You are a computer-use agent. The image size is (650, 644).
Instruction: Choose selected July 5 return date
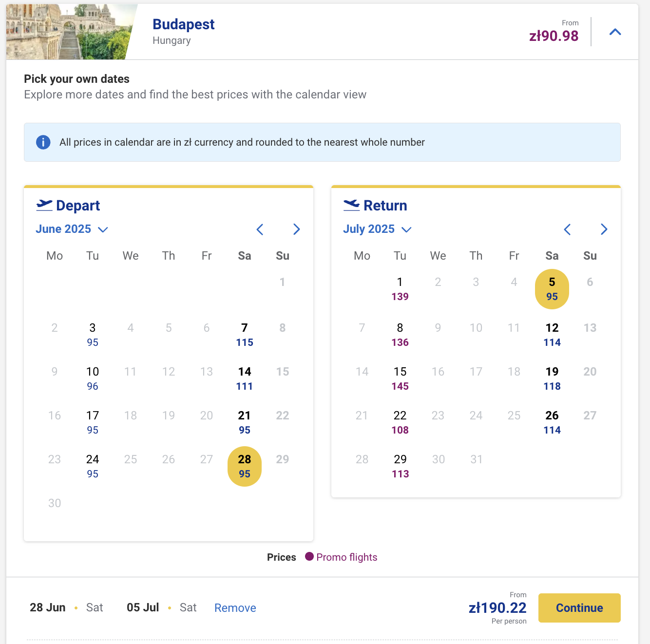tap(552, 289)
